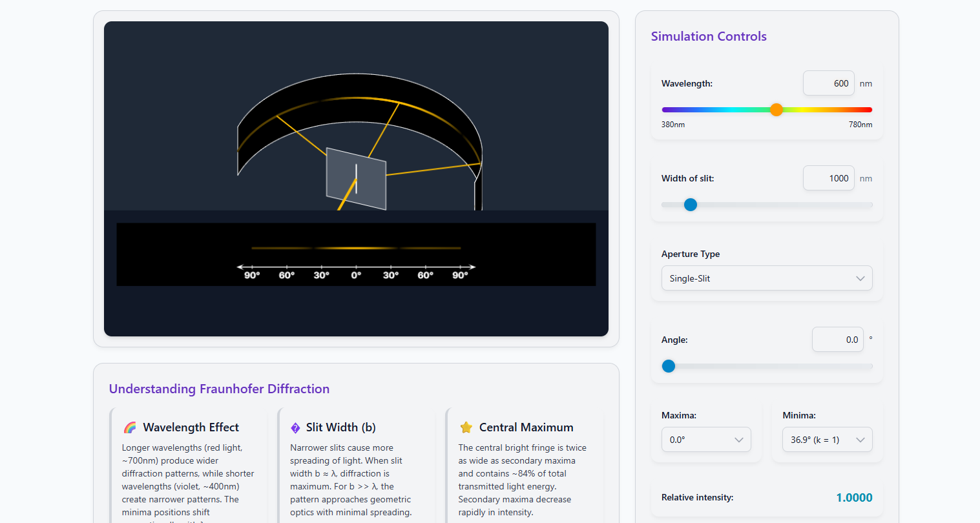Click the Width of slit 1000 input box

[x=828, y=178]
